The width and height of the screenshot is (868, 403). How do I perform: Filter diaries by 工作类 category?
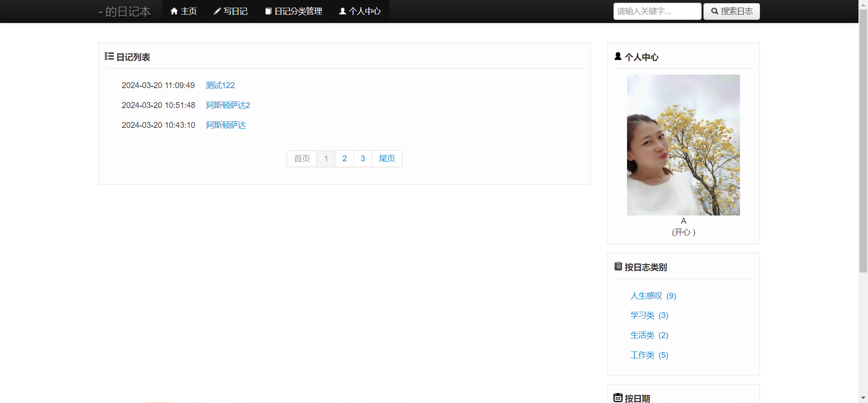click(642, 355)
